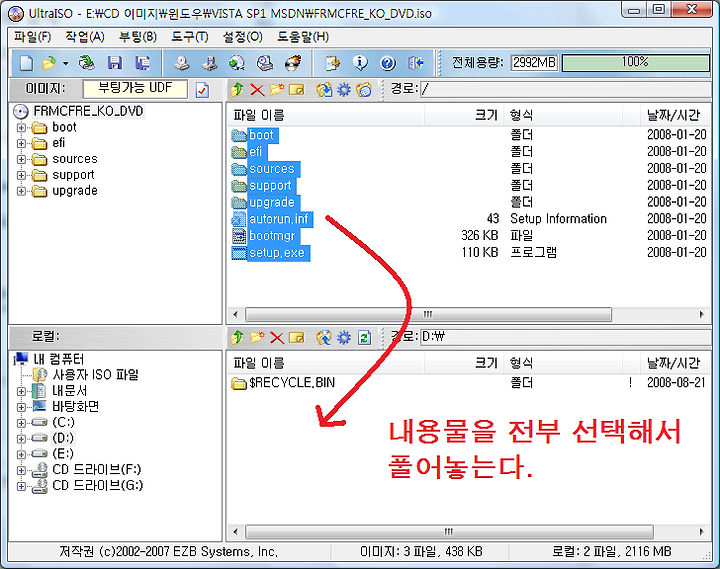The width and height of the screenshot is (720, 569).
Task: Expand the efi folder in image tree
Action: (21, 144)
